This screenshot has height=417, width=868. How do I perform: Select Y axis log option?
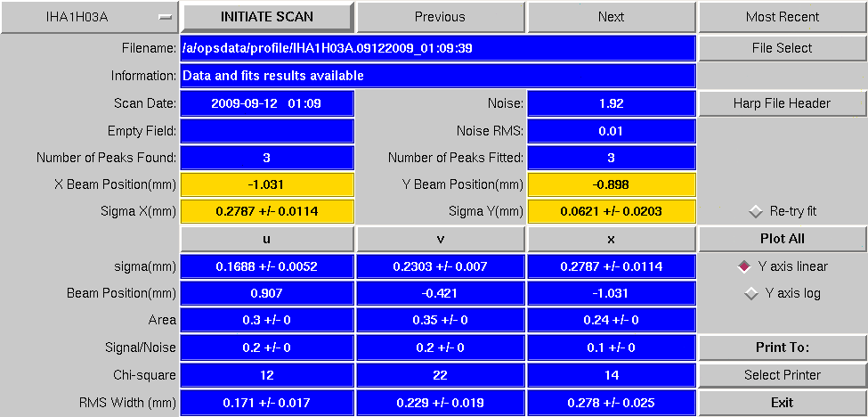(x=783, y=293)
